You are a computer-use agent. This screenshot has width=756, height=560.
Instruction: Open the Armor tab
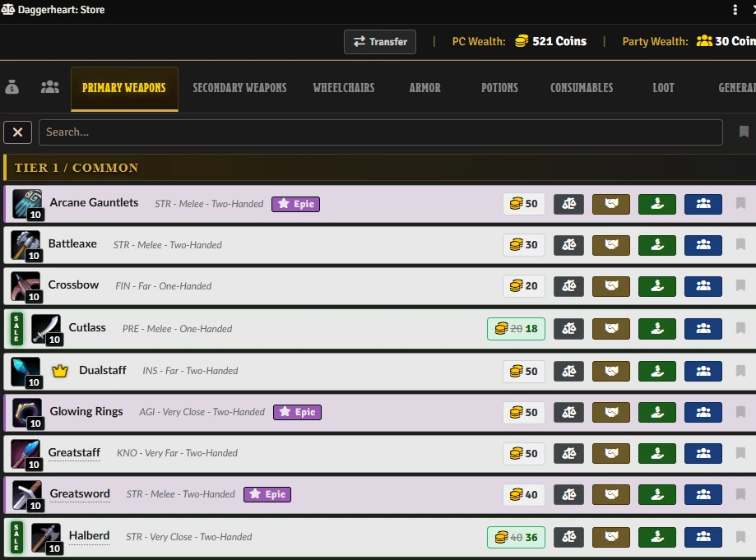pyautogui.click(x=424, y=88)
